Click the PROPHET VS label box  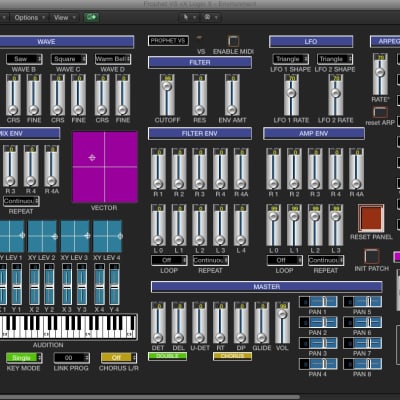(x=168, y=41)
